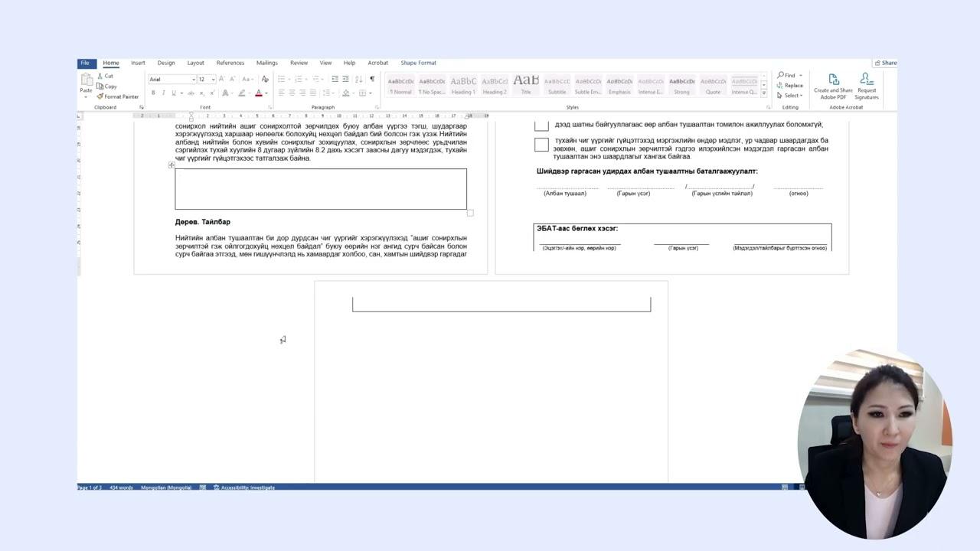Click the Replace button in Editing

790,85
